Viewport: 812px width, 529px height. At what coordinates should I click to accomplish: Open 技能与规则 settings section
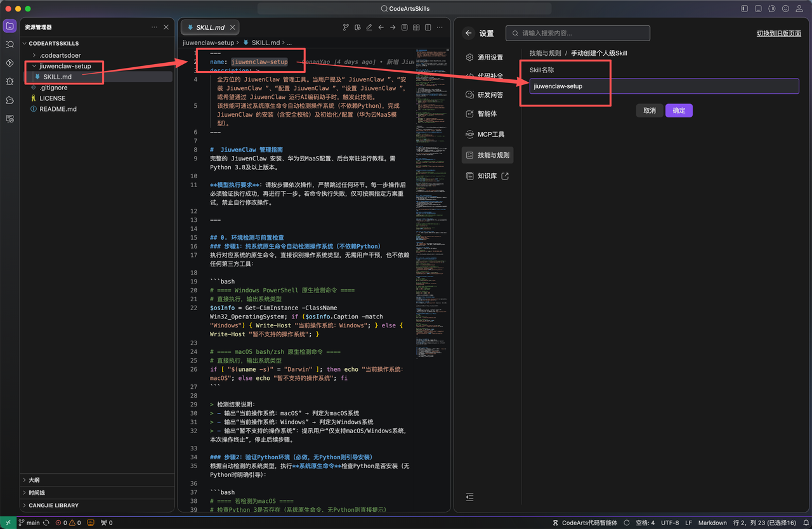tap(487, 155)
